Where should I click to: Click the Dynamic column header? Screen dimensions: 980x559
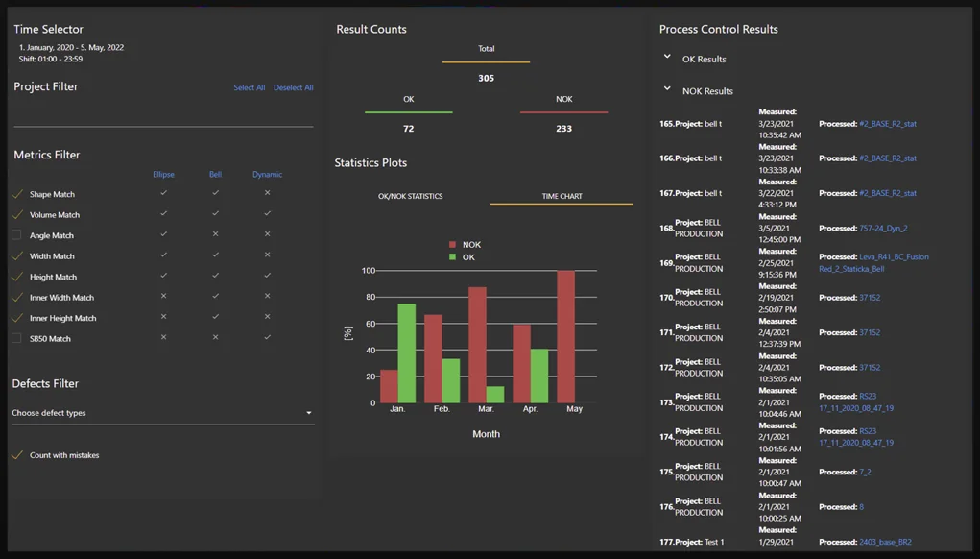point(267,175)
